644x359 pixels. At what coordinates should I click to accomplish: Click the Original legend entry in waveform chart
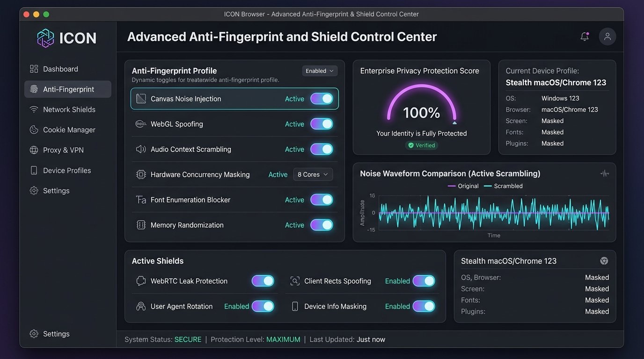point(463,186)
